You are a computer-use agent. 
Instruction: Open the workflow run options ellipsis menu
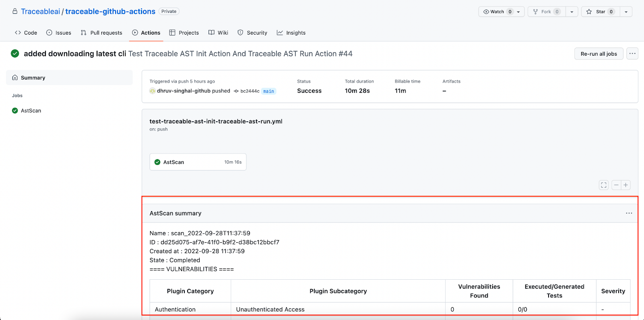click(632, 54)
